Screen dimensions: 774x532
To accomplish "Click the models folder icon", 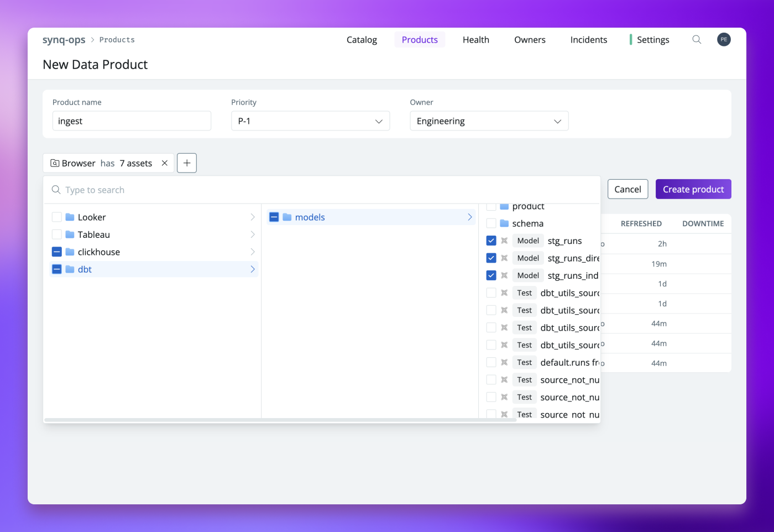I will [x=287, y=217].
